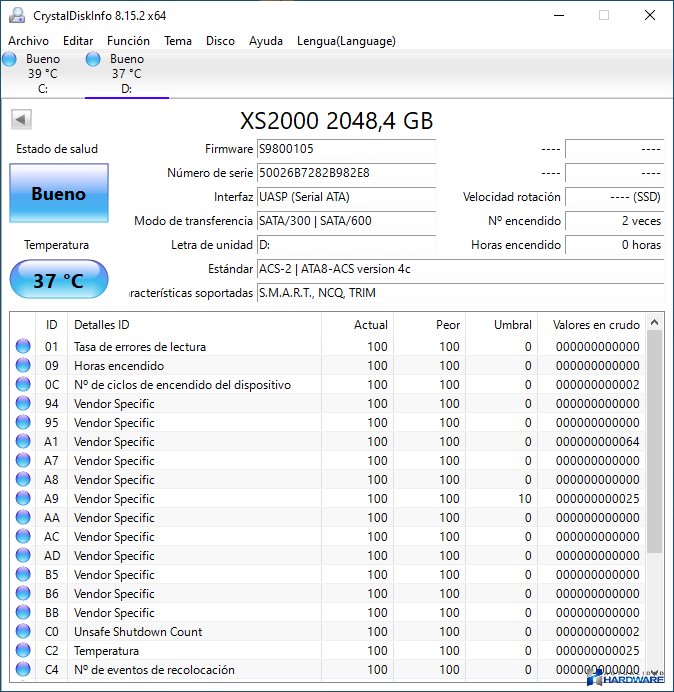Screen dimensions: 674x692
Task: Click status orb for Unsafe Shutdown Count row
Action: coord(23,632)
